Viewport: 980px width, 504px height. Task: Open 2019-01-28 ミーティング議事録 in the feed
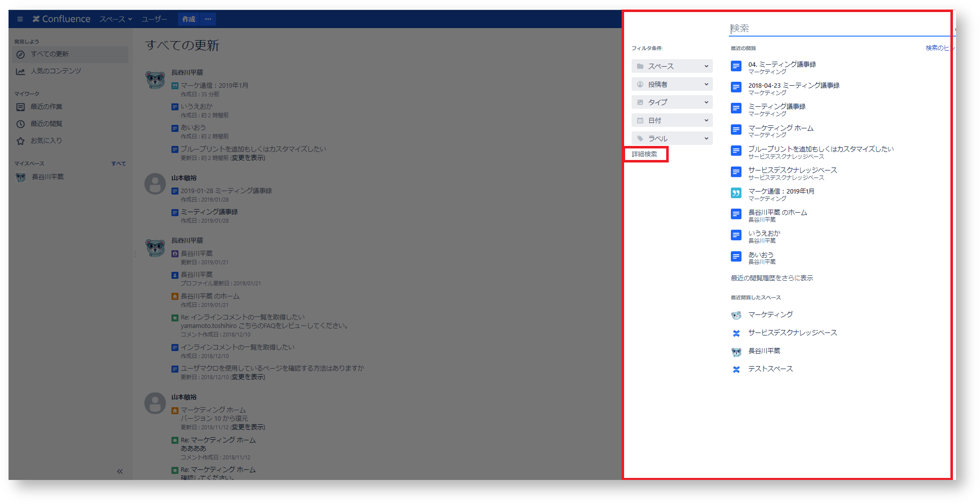[226, 191]
